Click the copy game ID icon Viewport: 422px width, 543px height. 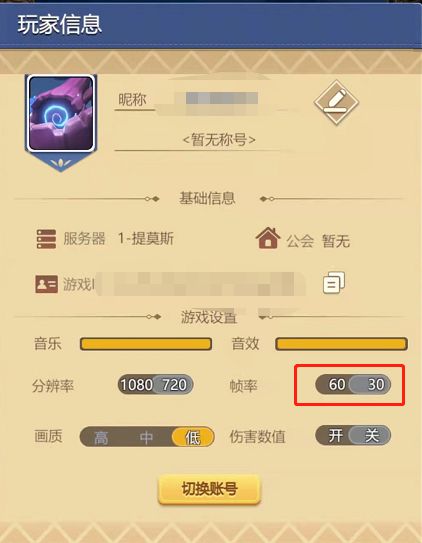coord(334,283)
